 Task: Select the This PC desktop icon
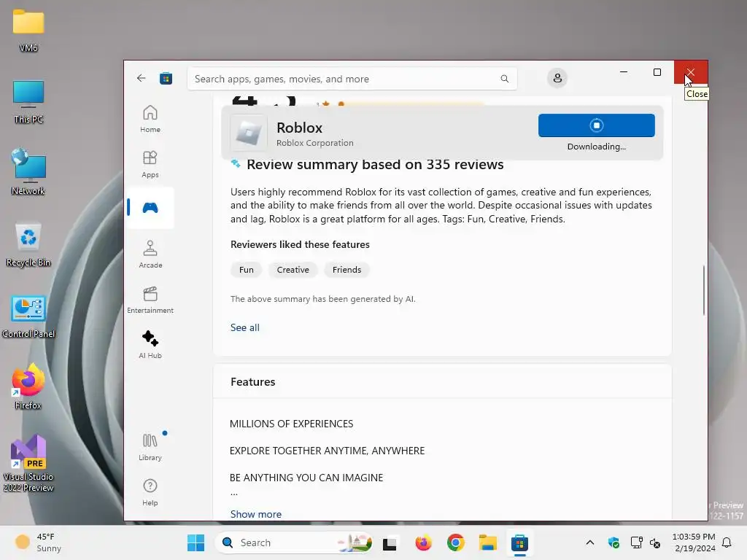28,102
